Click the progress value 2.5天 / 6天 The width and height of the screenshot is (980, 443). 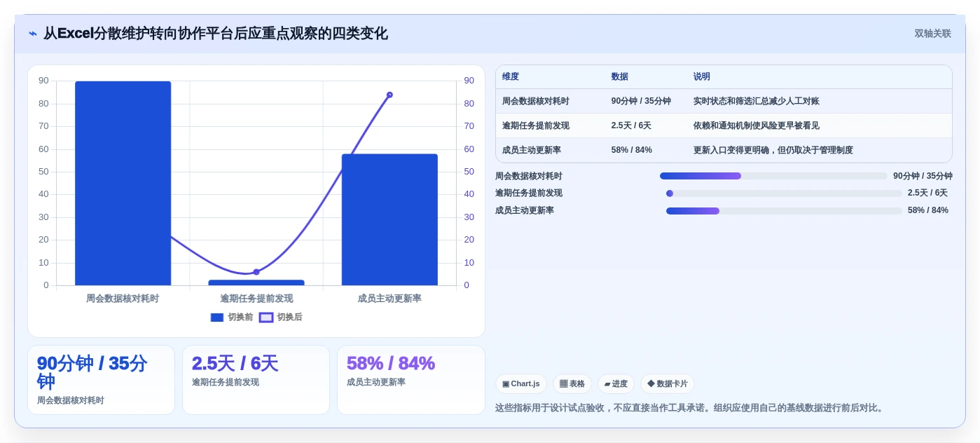coord(927,193)
